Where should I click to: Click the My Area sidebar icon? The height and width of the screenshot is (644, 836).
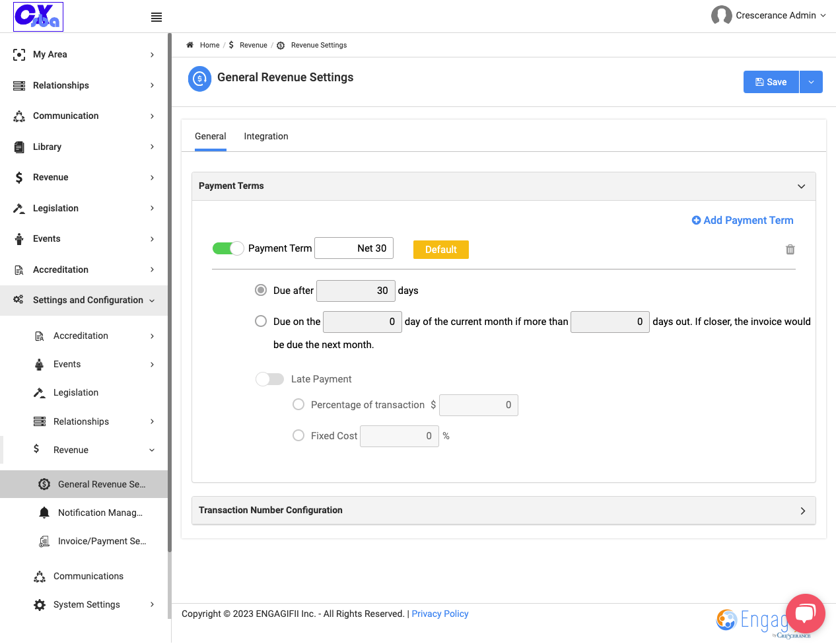click(x=19, y=55)
